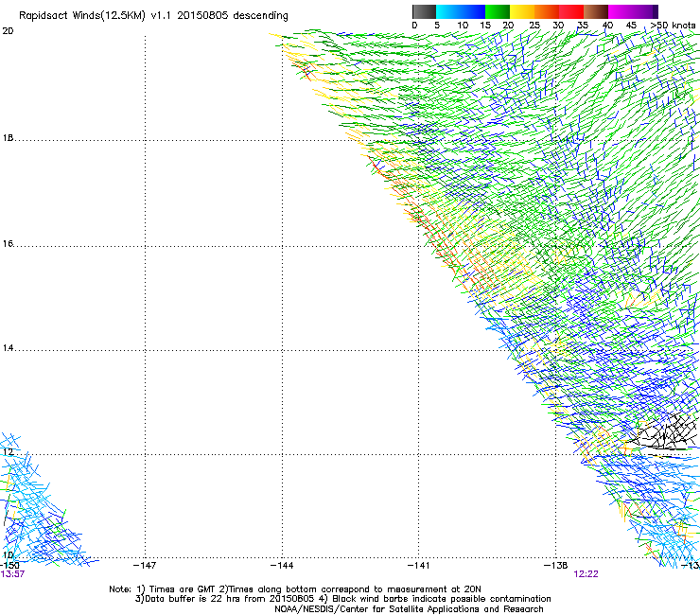This screenshot has width=700, height=615.
Task: Click the black contaminated wind barbs cluster
Action: pos(663,432)
